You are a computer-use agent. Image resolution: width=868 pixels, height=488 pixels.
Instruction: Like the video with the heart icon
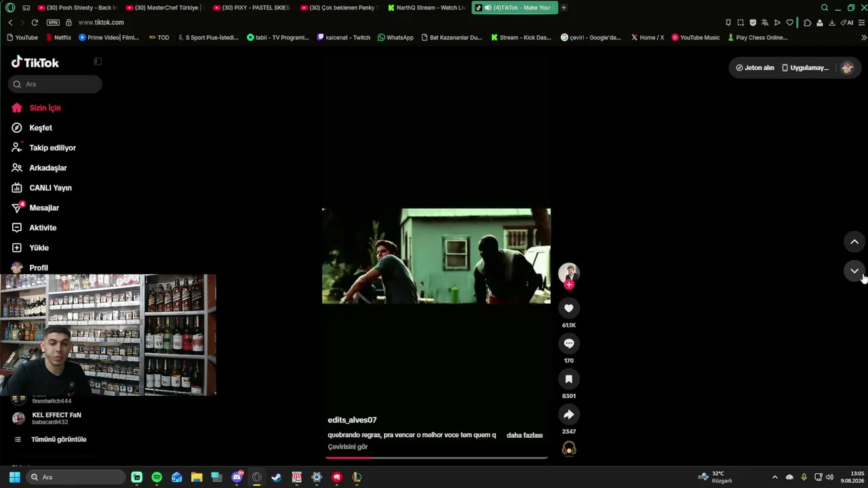(569, 308)
